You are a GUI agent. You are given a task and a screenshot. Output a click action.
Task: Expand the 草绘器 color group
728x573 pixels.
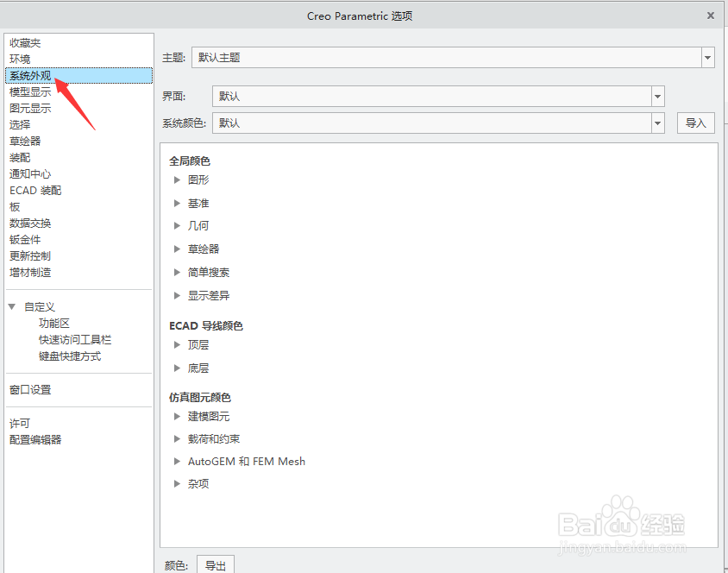pos(177,249)
